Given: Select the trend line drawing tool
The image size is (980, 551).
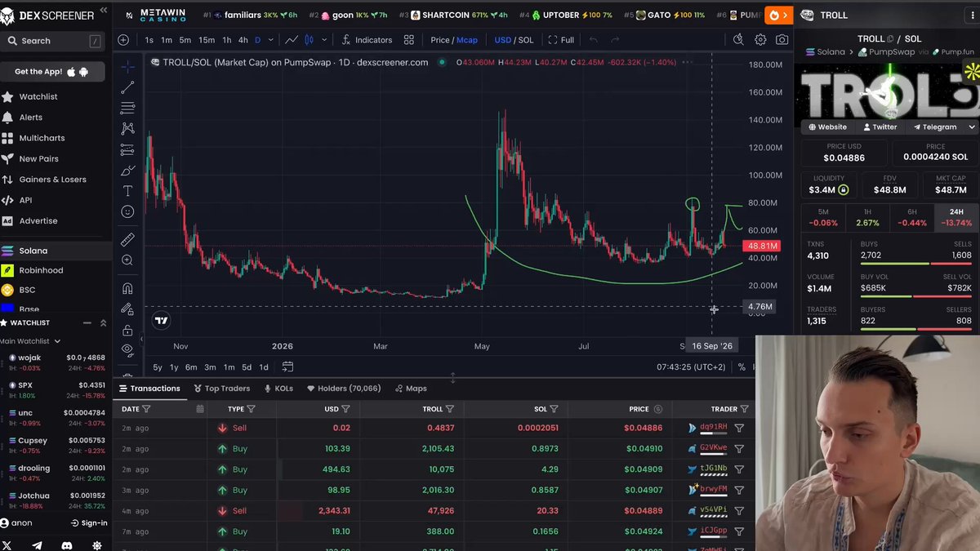Looking at the screenshot, I should (x=127, y=87).
